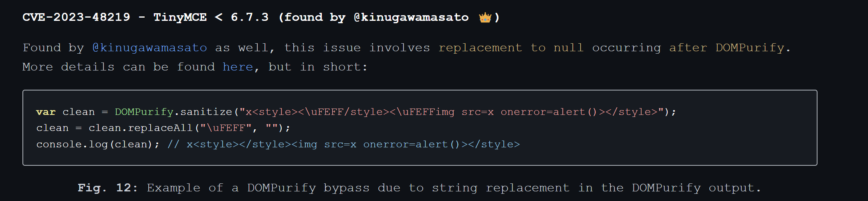Open the @kinugawamasato profile link
This screenshot has width=868, height=201.
(149, 48)
